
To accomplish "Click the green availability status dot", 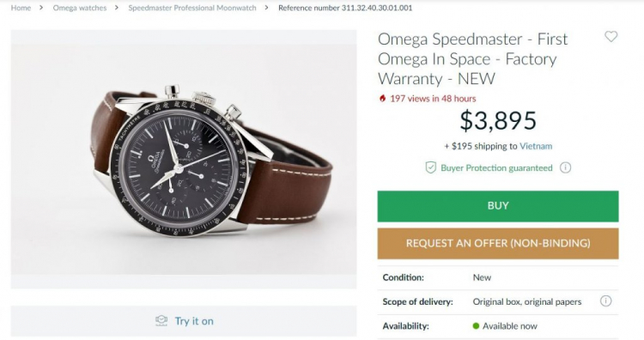I will pyautogui.click(x=476, y=326).
